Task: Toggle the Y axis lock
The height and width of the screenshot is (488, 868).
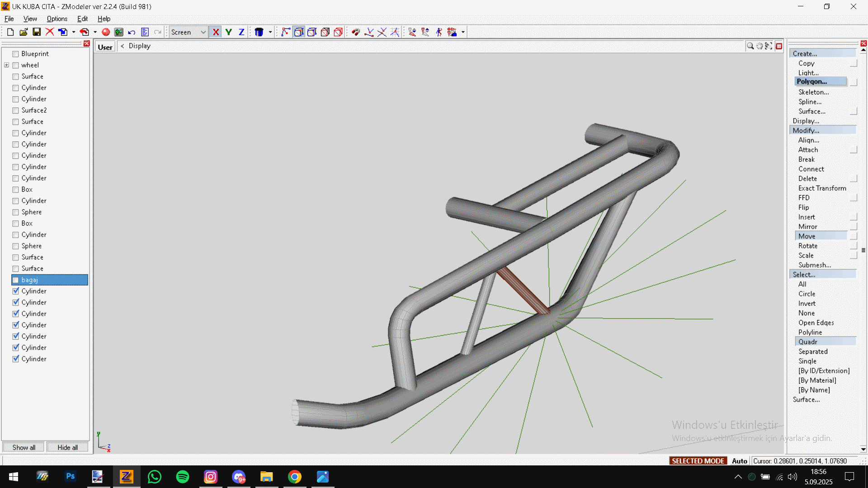Action: (229, 32)
